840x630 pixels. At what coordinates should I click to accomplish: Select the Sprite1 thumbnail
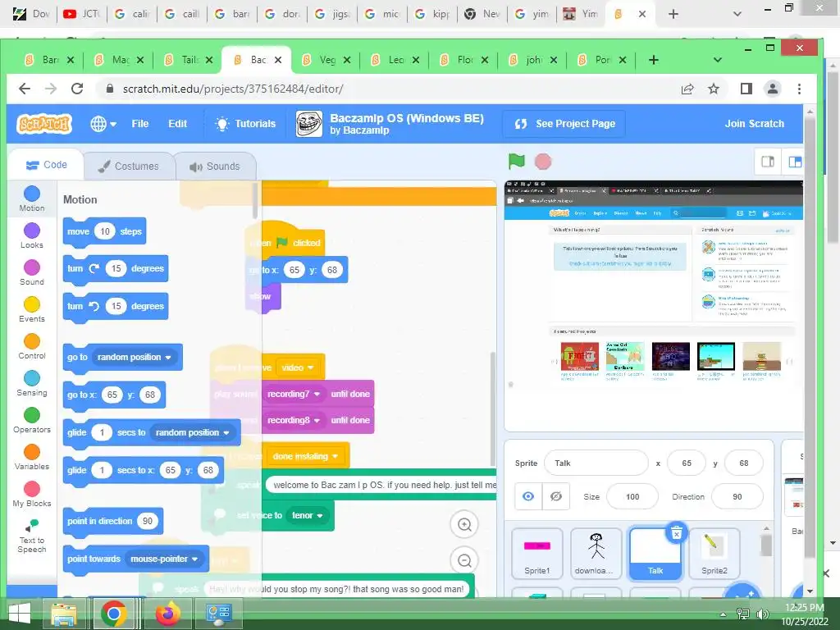pos(536,554)
